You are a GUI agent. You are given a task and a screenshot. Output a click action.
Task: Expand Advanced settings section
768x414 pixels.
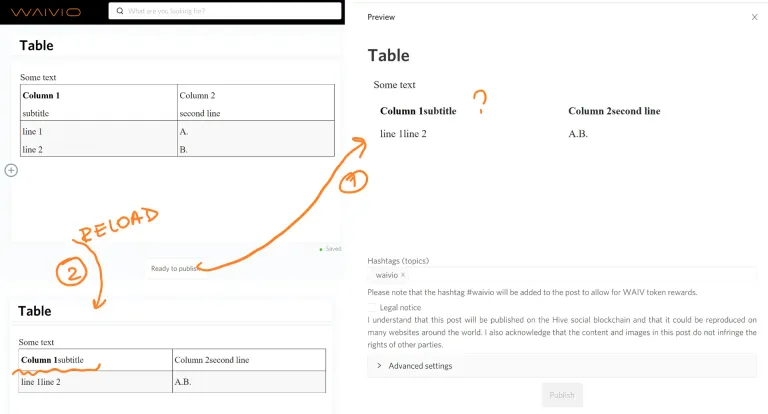pos(562,365)
